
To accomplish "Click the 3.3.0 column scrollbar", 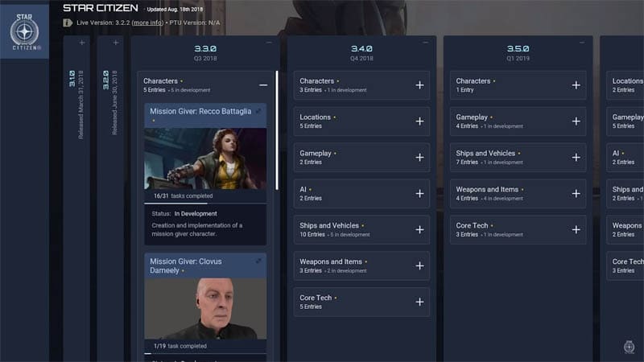I will (x=277, y=130).
